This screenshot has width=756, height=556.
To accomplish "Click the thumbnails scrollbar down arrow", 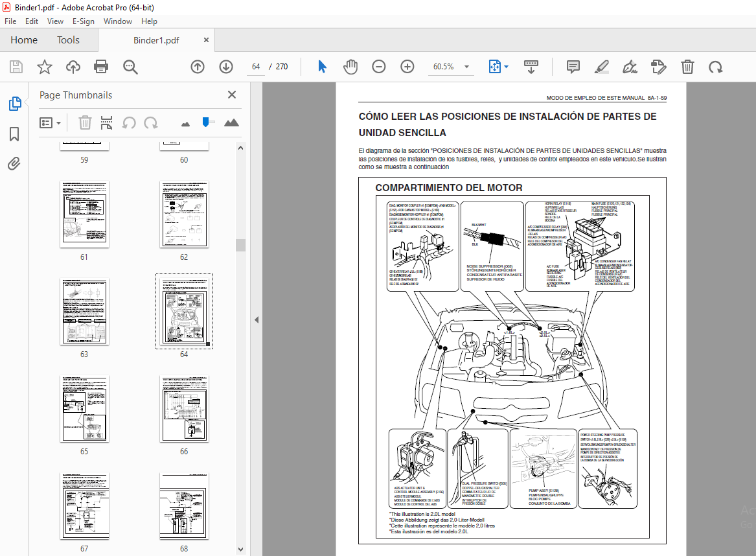I will click(240, 550).
